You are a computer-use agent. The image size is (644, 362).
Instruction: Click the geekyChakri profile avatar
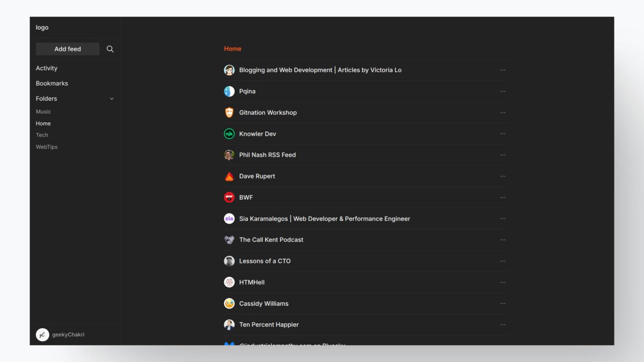coord(42,335)
